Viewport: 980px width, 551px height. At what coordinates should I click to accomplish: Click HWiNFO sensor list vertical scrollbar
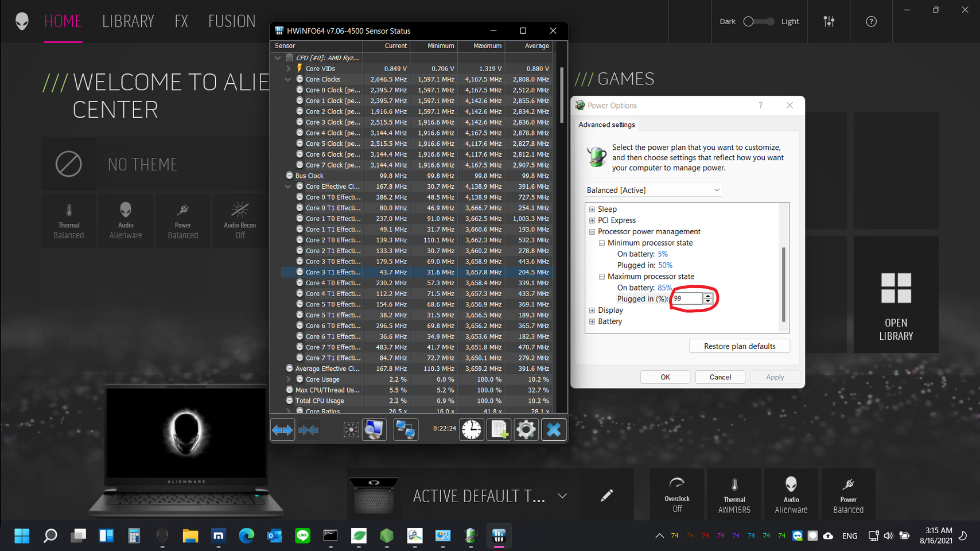click(561, 95)
